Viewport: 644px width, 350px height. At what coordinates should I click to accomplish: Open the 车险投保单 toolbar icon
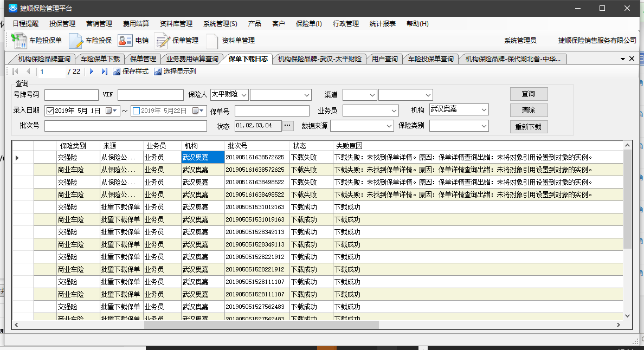point(19,41)
